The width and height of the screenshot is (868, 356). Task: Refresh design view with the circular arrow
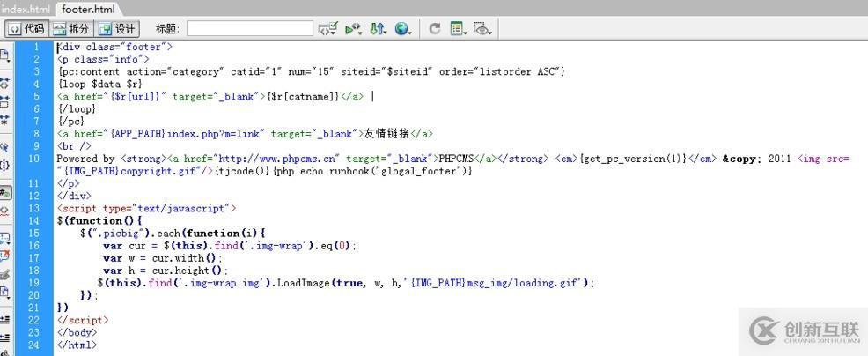point(435,29)
